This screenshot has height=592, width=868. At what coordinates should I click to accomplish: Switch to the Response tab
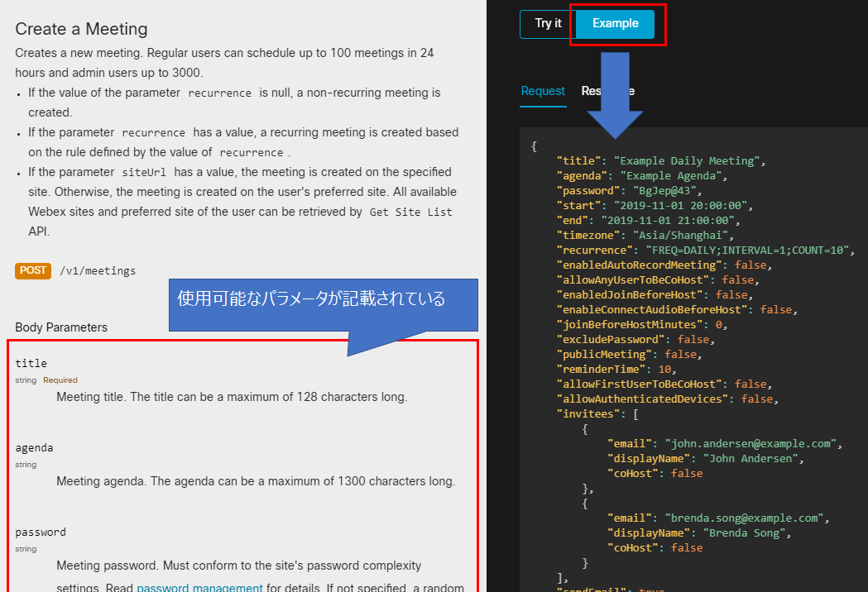(610, 92)
